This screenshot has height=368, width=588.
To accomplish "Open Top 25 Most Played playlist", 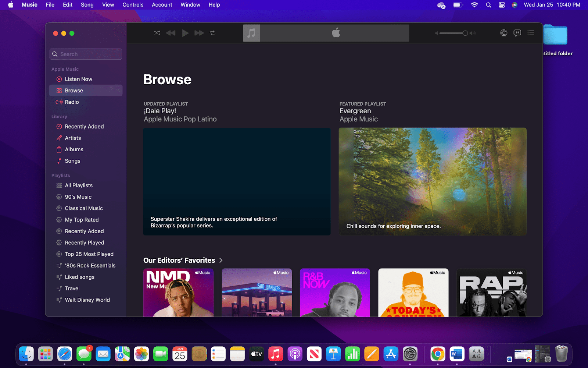I will 86,254.
